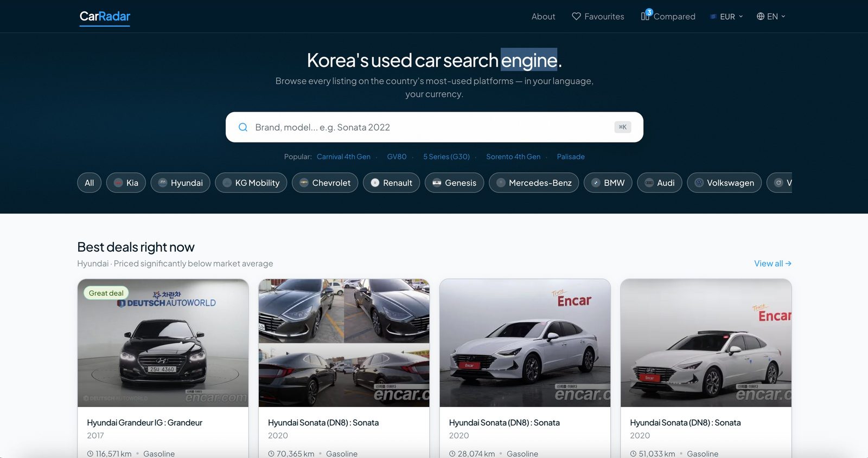The width and height of the screenshot is (868, 458).
Task: Open the CarRadar logo home link
Action: point(105,16)
